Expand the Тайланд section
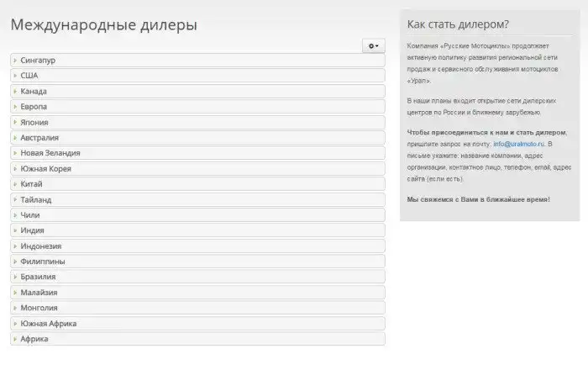Image resolution: width=588 pixels, height=375 pixels. tap(35, 199)
